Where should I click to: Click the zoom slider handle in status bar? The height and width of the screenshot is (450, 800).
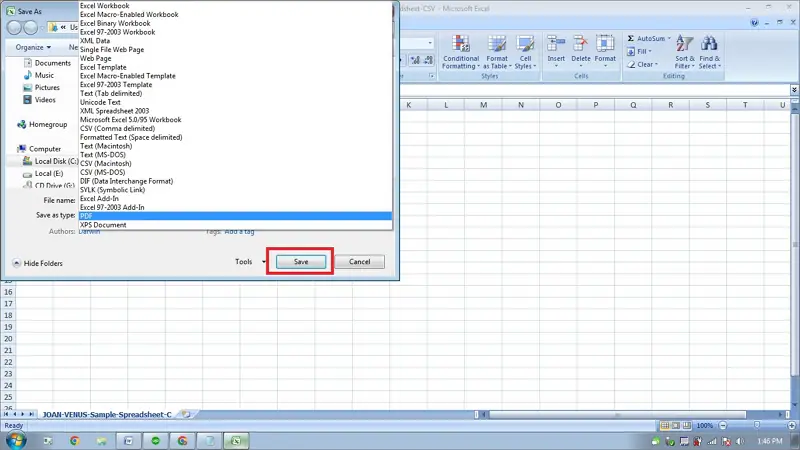pos(757,426)
